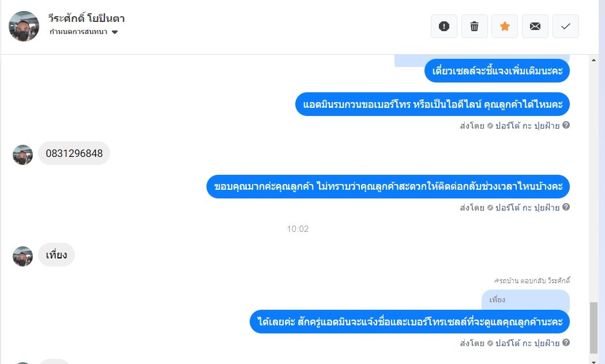Click help icon under the ได้เลยค่ะ message
605x364 pixels.
click(x=566, y=343)
